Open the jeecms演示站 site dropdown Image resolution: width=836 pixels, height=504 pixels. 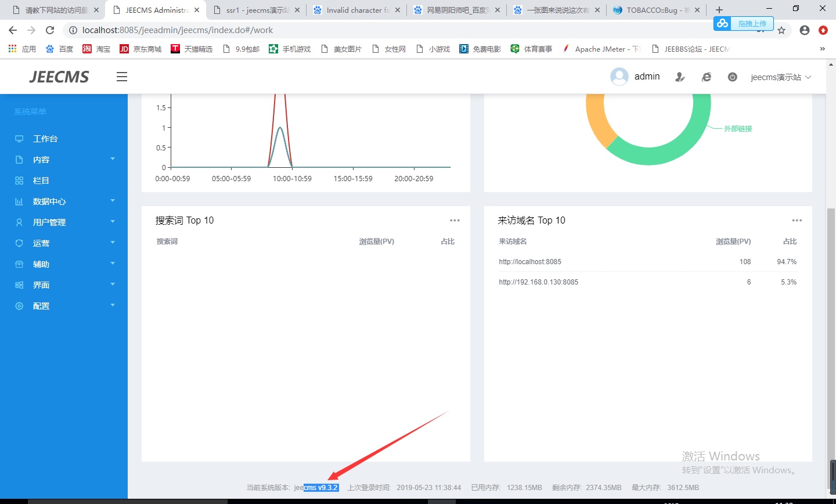[780, 77]
